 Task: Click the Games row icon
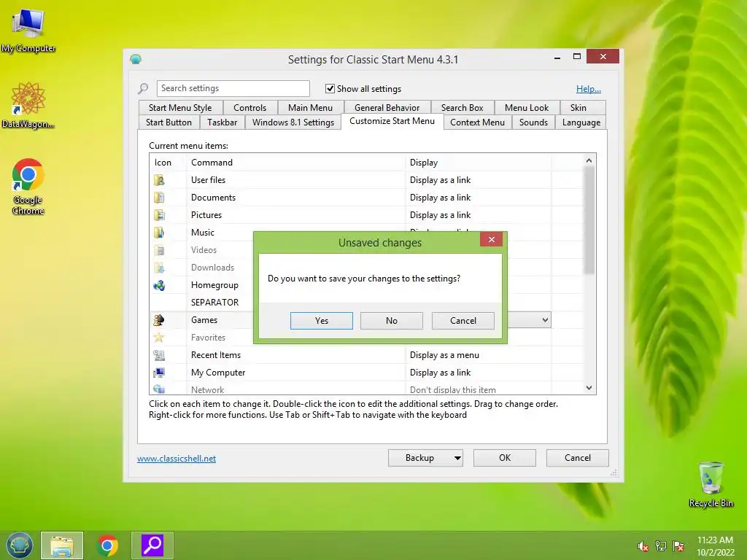pyautogui.click(x=159, y=320)
